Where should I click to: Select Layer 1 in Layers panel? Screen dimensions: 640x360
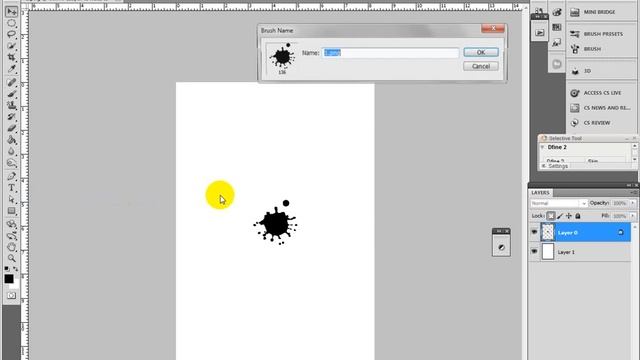[580, 252]
